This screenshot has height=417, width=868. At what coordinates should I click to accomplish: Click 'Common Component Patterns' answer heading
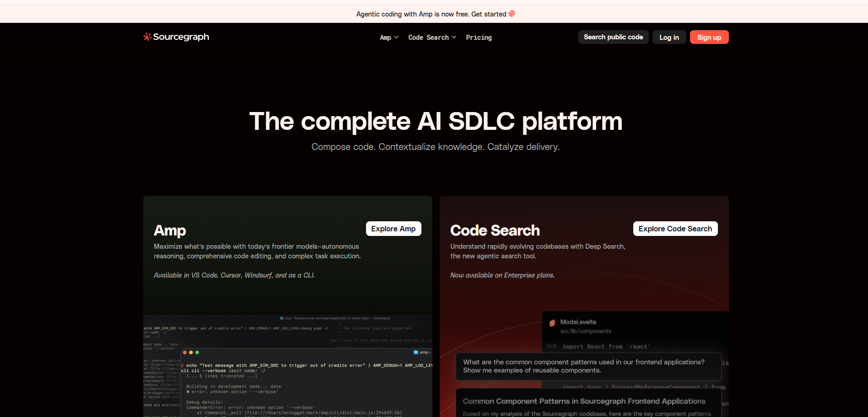tap(584, 401)
